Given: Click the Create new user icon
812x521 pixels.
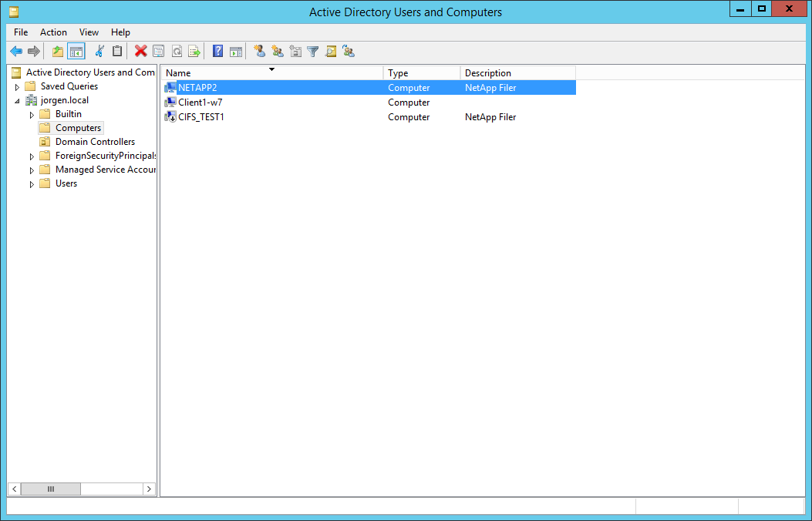Looking at the screenshot, I should click(x=260, y=52).
